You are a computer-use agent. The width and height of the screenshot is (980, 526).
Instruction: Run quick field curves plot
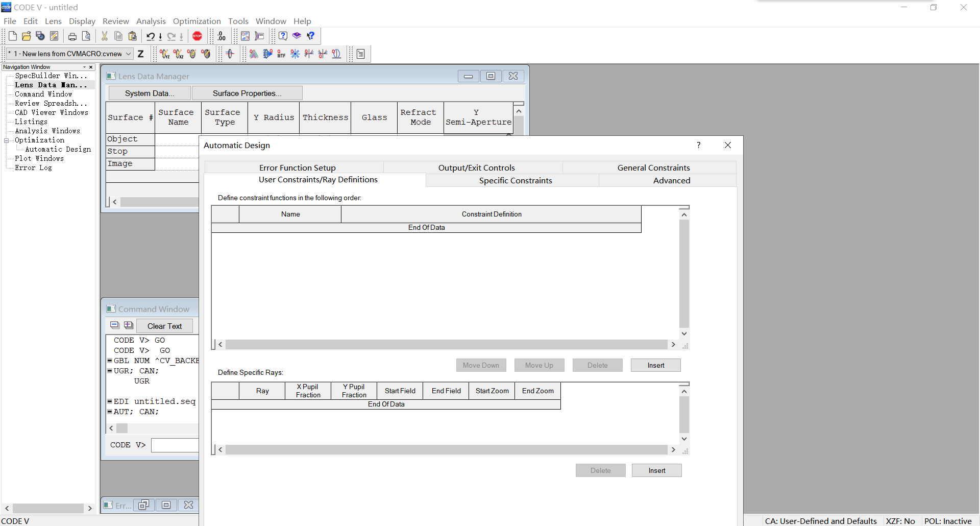point(336,54)
